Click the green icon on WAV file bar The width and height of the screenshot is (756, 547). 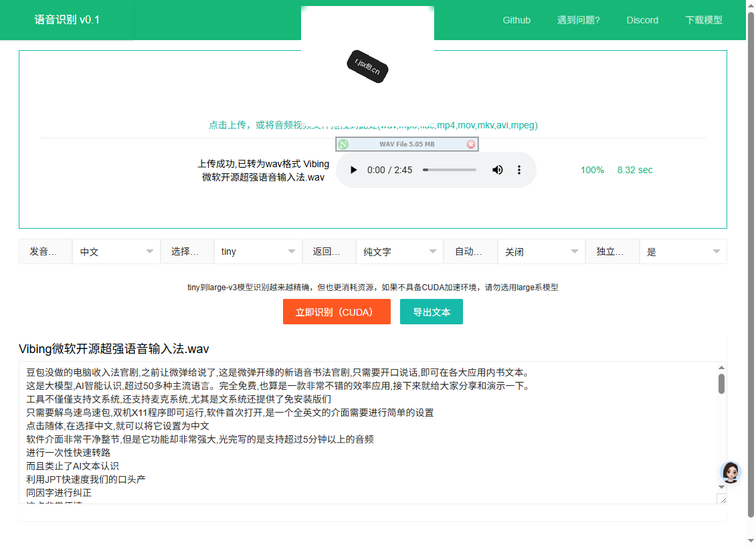click(343, 144)
